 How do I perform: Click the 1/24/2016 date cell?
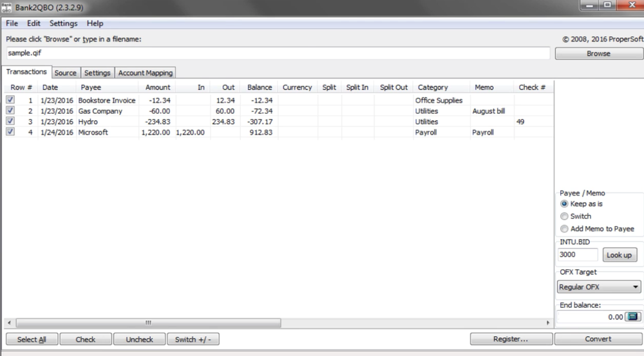point(57,132)
